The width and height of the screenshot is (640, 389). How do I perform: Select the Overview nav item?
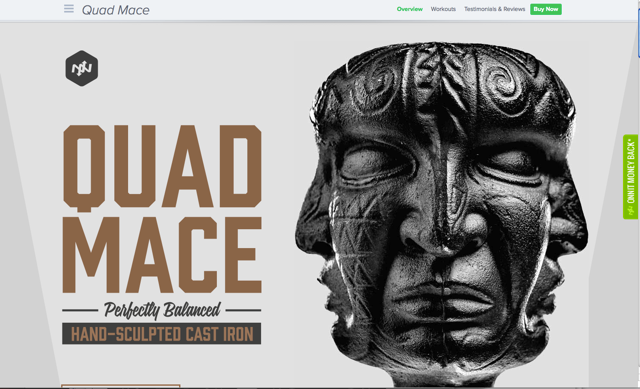409,9
